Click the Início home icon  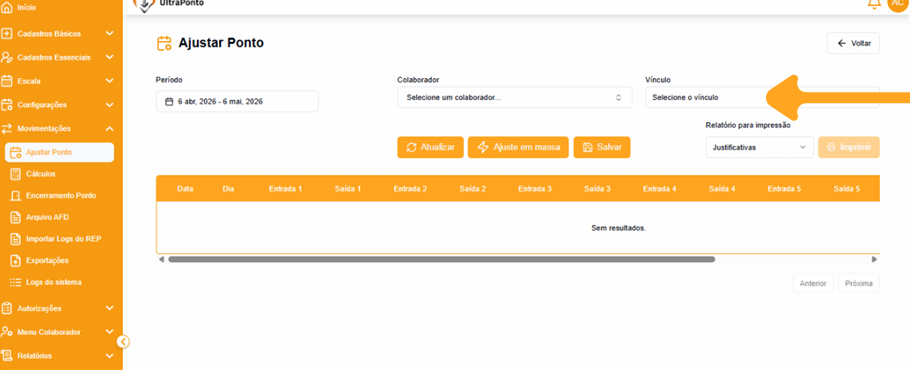(7, 8)
